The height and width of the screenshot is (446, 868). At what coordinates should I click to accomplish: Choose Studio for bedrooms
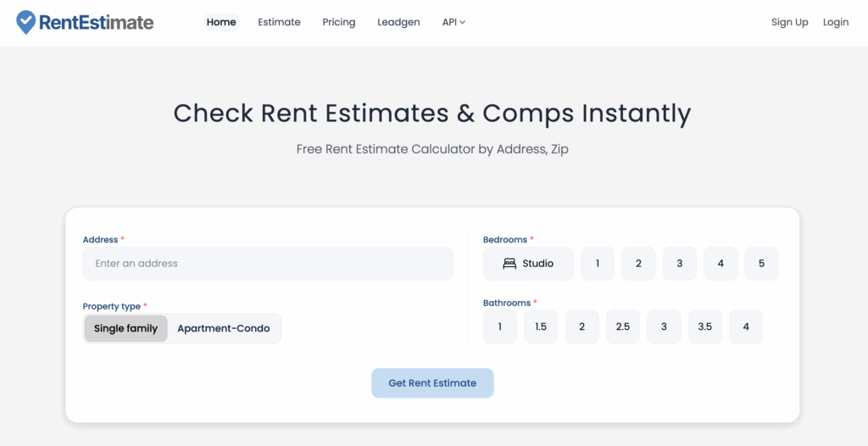click(x=528, y=264)
